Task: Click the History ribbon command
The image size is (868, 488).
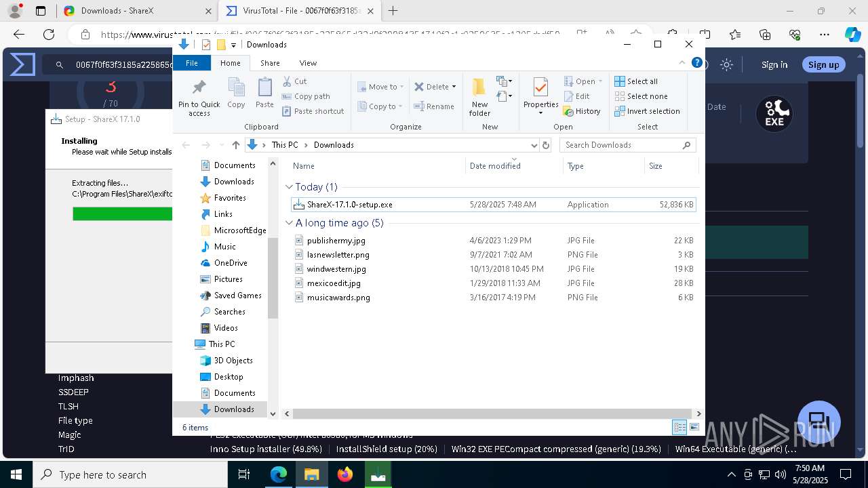Action: pyautogui.click(x=582, y=111)
